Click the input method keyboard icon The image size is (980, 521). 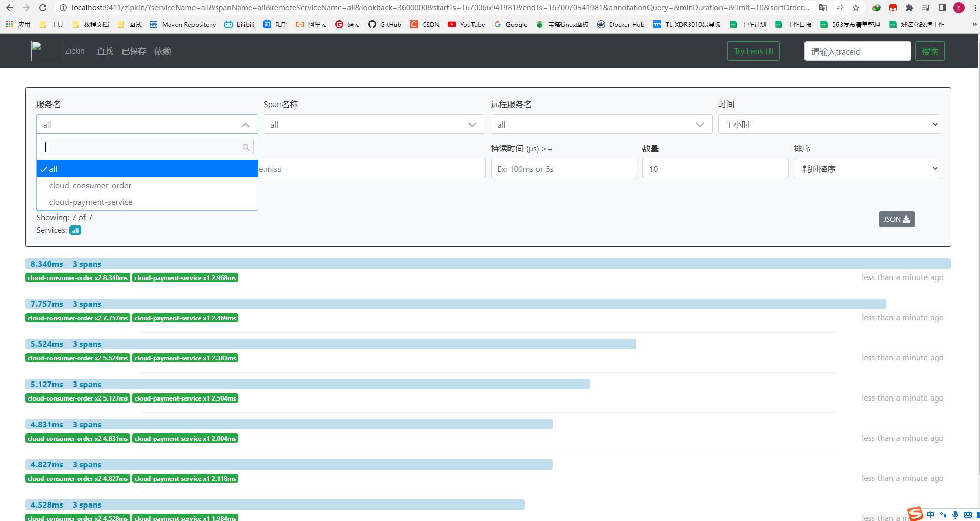click(968, 514)
